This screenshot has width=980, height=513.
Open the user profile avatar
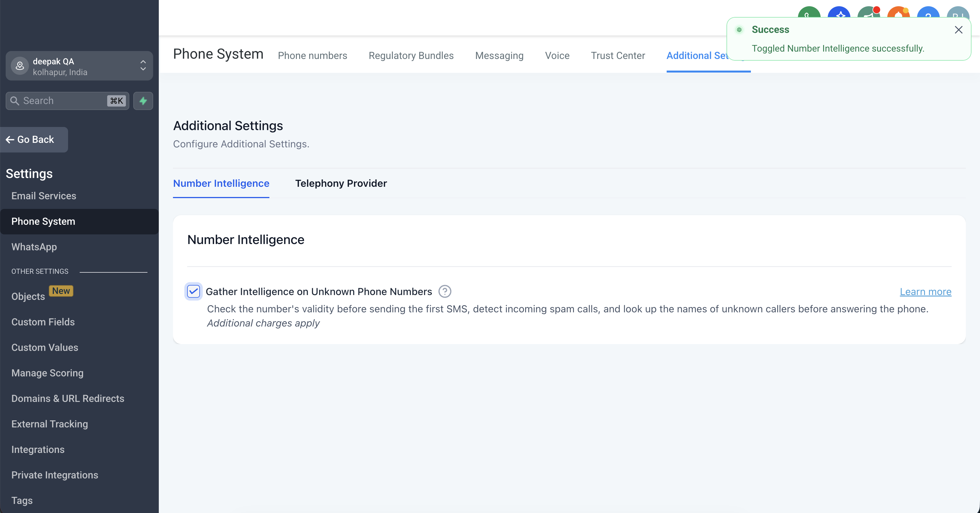pyautogui.click(x=958, y=12)
